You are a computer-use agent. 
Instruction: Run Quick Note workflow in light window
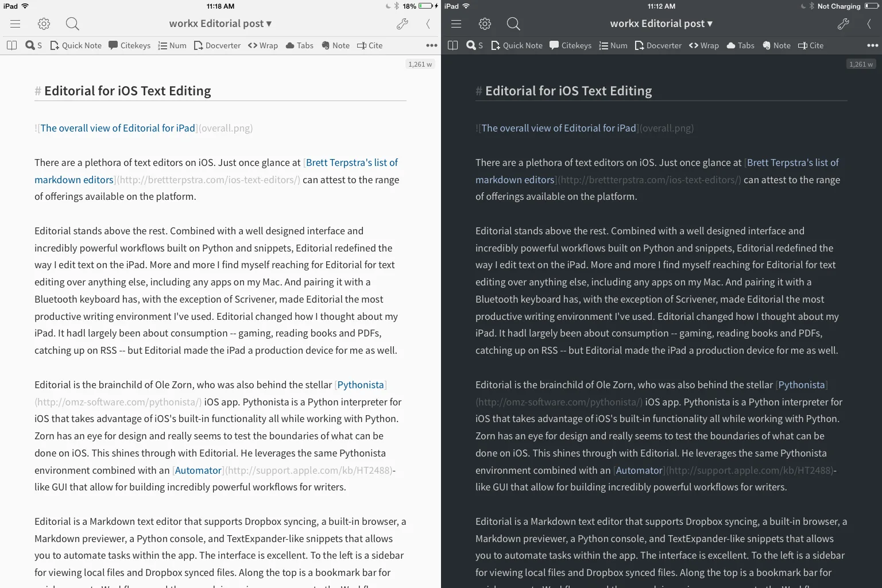(76, 45)
